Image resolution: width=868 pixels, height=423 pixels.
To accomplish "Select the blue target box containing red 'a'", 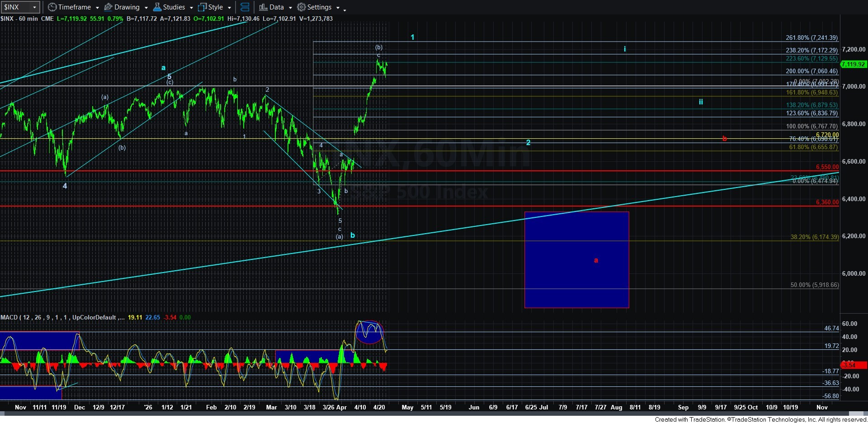I will tap(576, 260).
